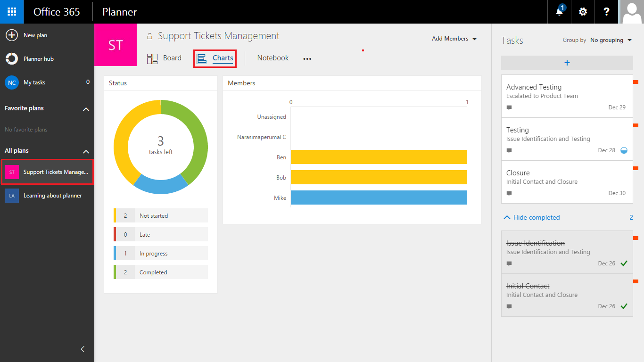Click the Planner hub ring icon
This screenshot has height=362, width=644.
(12, 59)
